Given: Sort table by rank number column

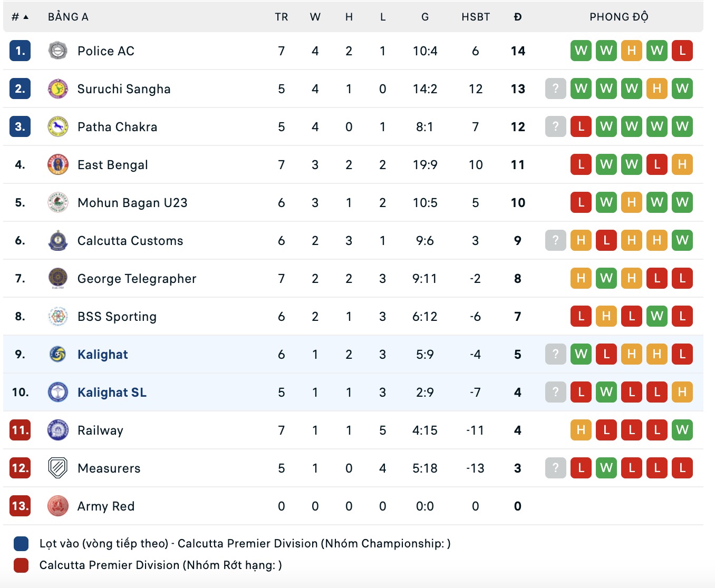Looking at the screenshot, I should [x=20, y=17].
